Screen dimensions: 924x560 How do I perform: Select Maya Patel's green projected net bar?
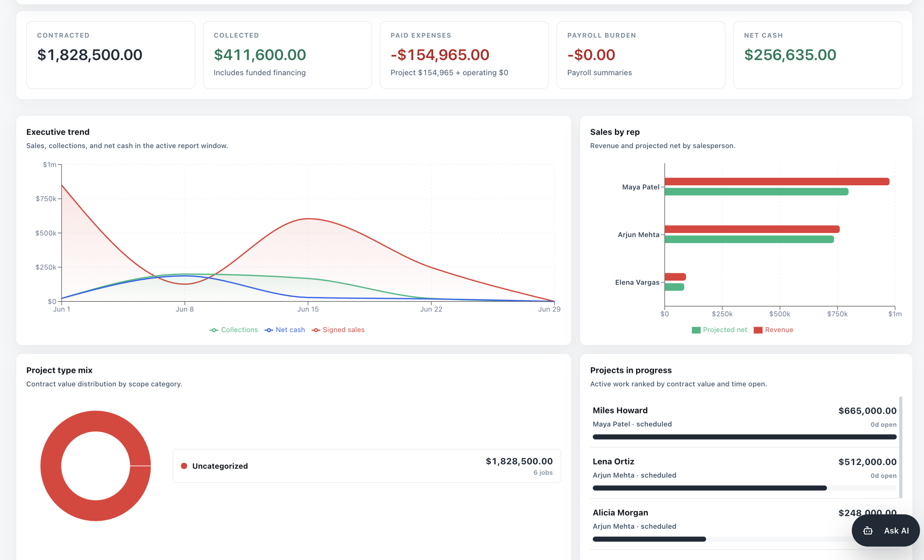[756, 192]
